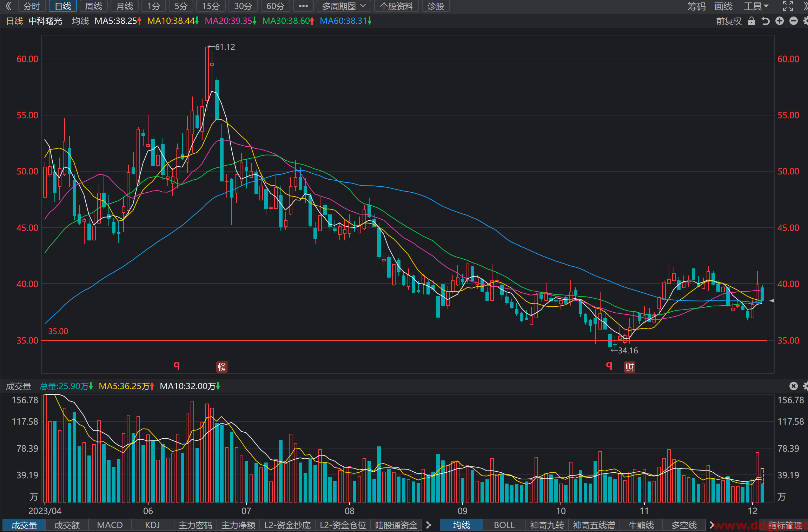The image size is (808, 532).
Task: Toggle the lock icon beside 前复权
Action: 751,21
